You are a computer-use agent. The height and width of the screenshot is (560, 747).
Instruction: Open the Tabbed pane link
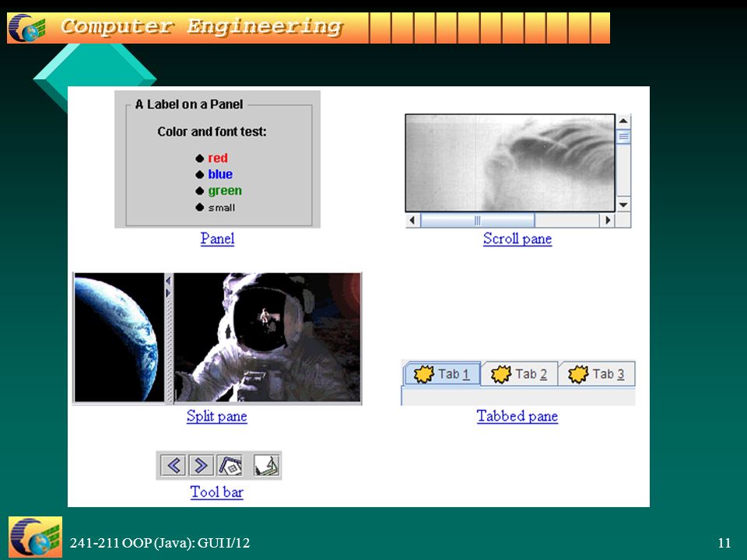click(517, 415)
